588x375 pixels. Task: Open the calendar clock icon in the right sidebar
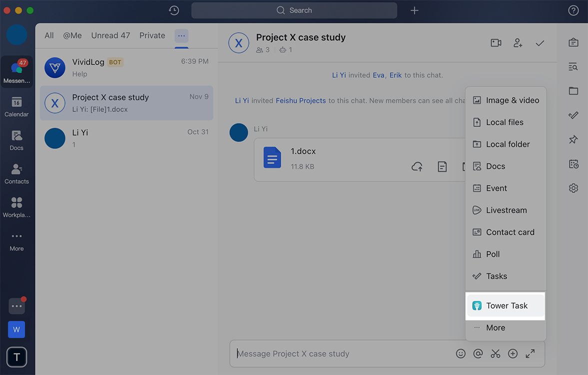(x=573, y=163)
